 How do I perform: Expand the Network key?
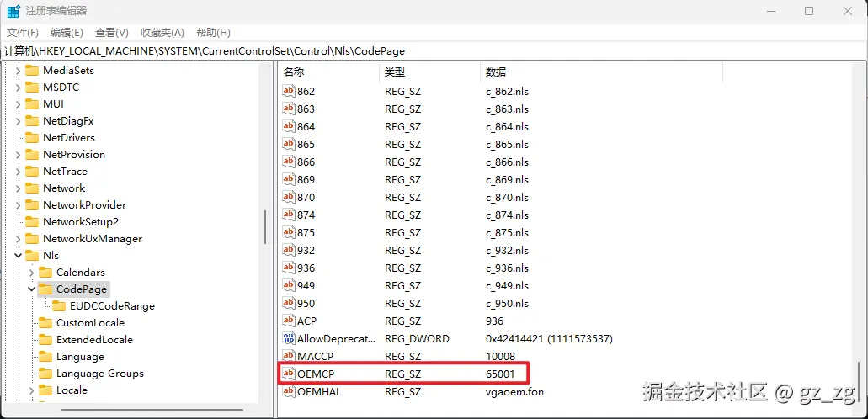click(19, 188)
